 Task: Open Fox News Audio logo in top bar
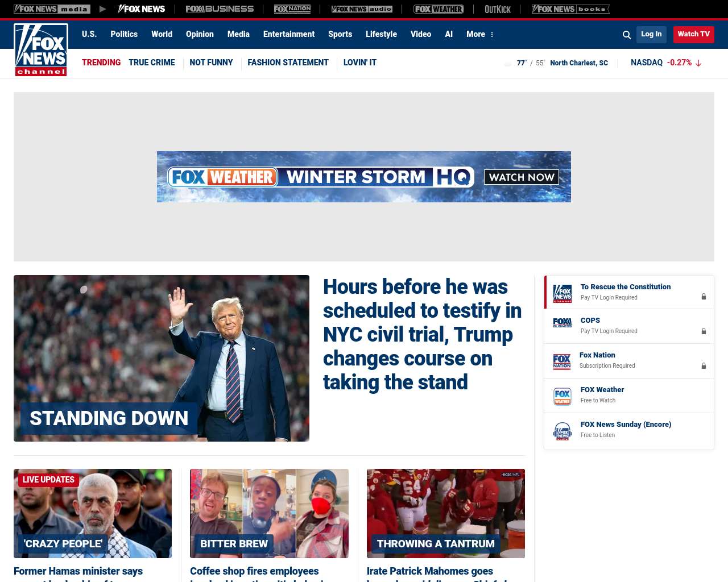pos(362,9)
